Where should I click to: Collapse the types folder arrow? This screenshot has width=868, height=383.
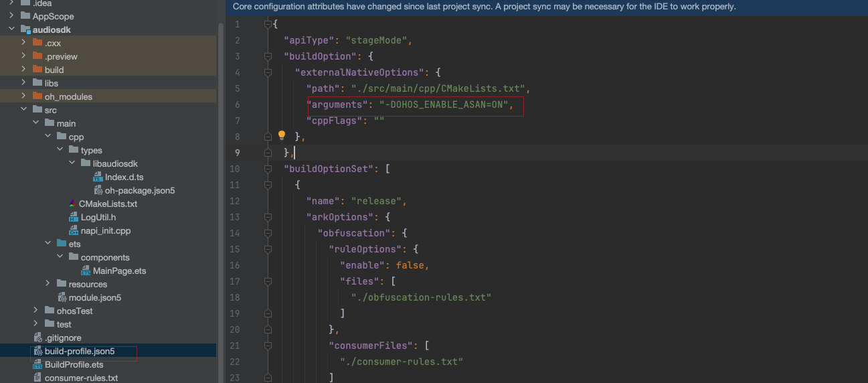(x=60, y=150)
